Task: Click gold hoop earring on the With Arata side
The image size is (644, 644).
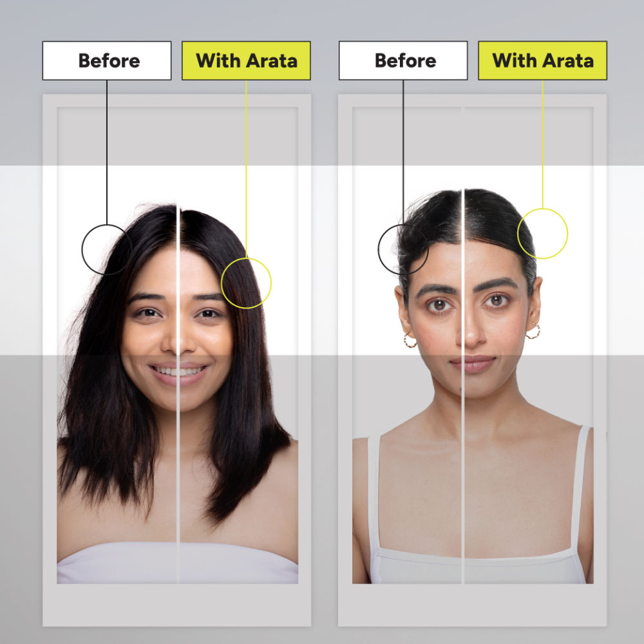Action: click(x=533, y=331)
